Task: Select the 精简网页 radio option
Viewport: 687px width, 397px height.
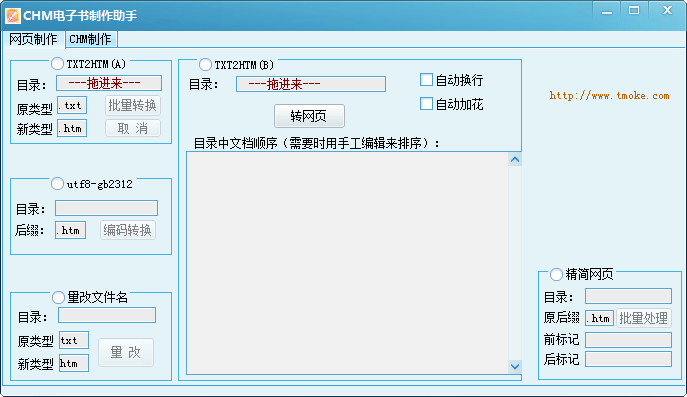Action: [556, 274]
